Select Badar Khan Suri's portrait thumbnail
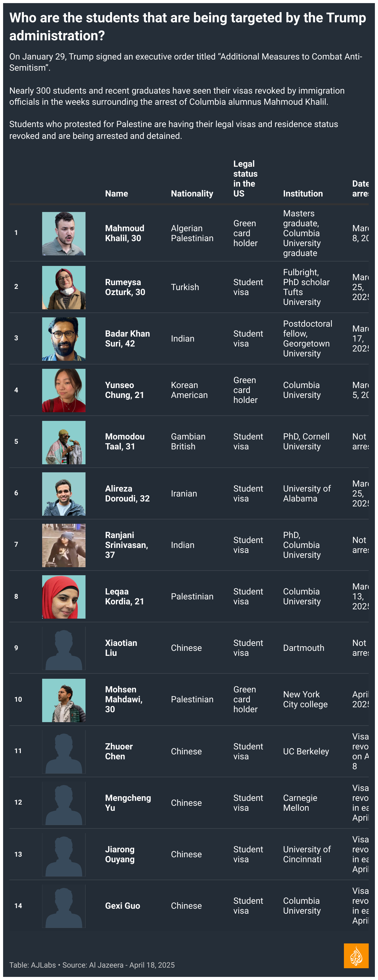This screenshot has width=378, height=980. 64,338
